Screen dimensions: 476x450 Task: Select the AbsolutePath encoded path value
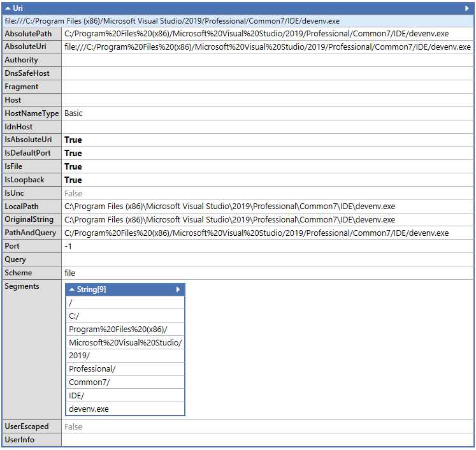(x=257, y=34)
